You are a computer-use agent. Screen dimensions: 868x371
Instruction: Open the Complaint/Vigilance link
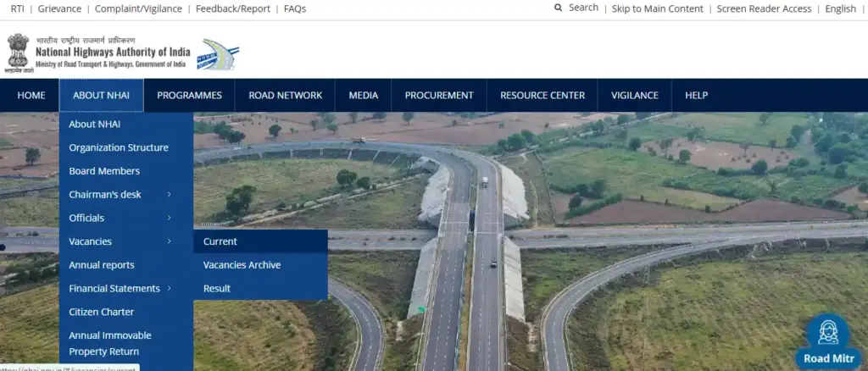[x=136, y=8]
